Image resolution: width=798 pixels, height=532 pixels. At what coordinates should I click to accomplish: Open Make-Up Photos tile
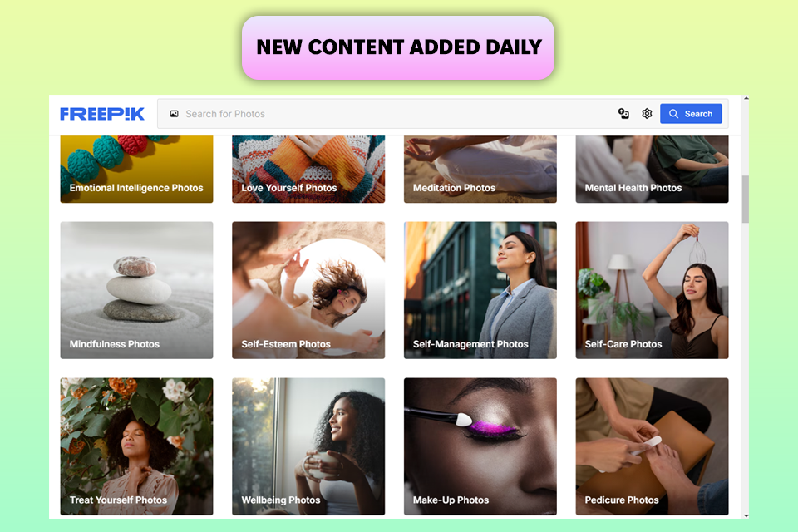[480, 446]
